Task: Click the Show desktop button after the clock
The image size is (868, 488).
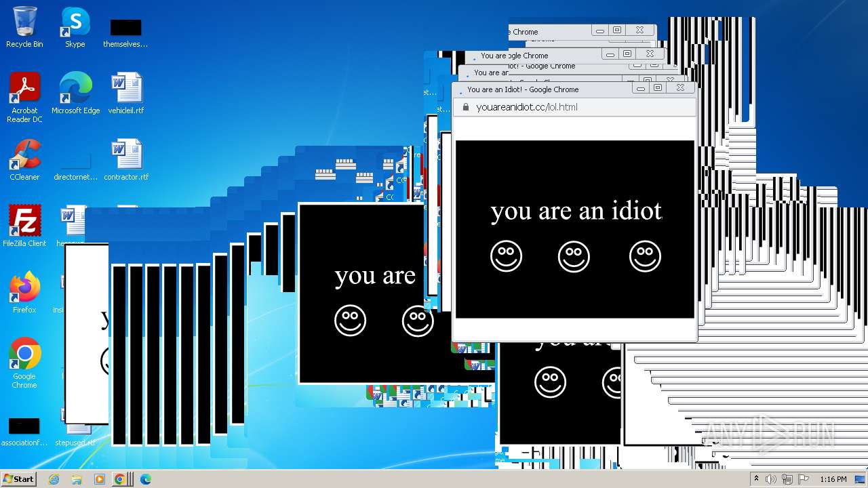Action: [x=860, y=479]
